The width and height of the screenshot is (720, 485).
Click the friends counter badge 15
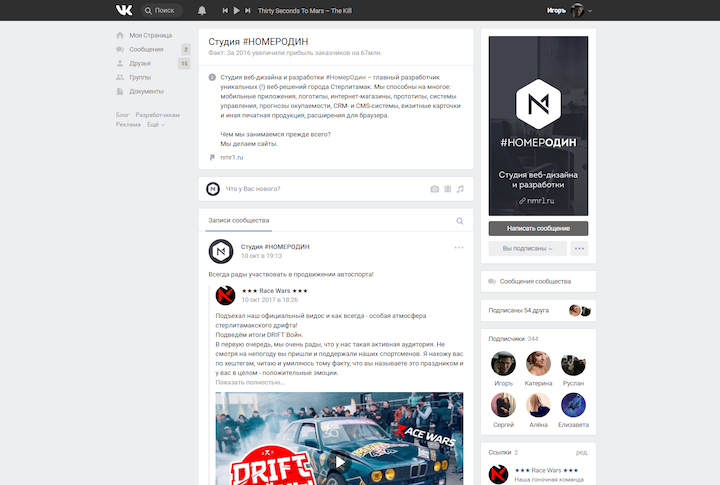tap(184, 63)
